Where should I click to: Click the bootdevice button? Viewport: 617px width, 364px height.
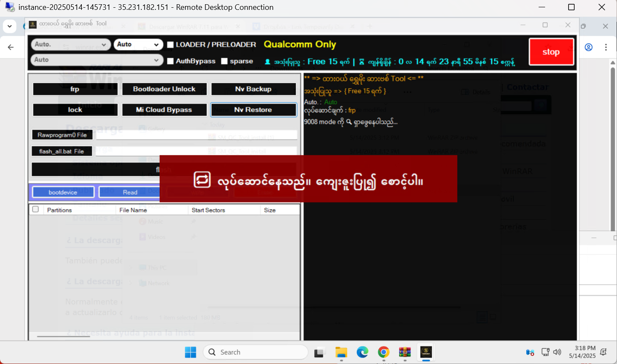[x=63, y=192]
